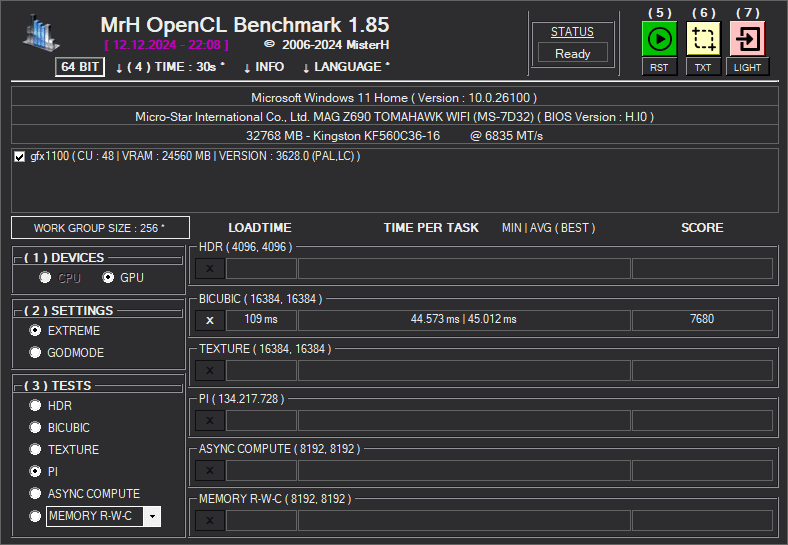Image resolution: width=788 pixels, height=545 pixels.
Task: Click the LOADTIME column header
Action: coord(260,228)
